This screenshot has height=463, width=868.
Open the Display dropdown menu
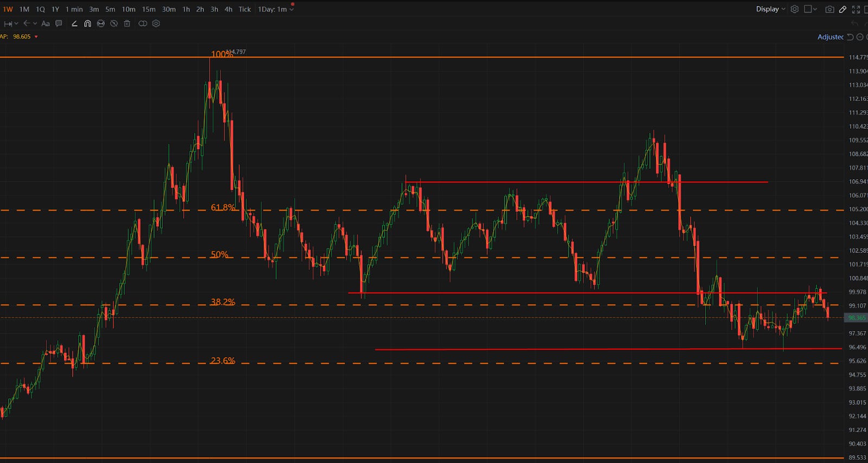pos(770,9)
